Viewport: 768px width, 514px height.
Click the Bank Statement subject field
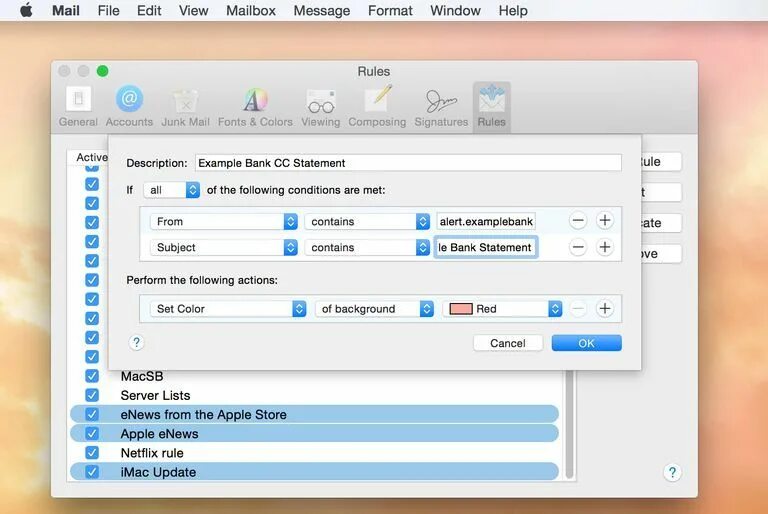coord(486,247)
